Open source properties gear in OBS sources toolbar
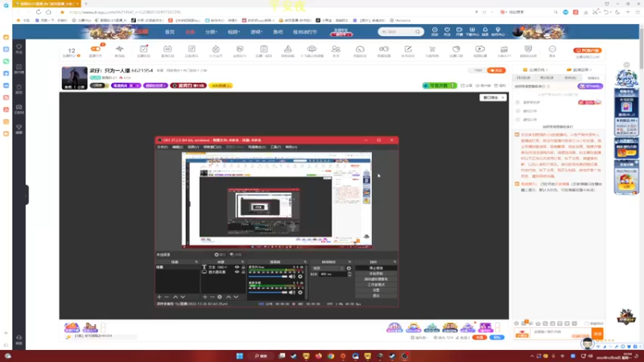This screenshot has width=644, height=362. click(220, 297)
